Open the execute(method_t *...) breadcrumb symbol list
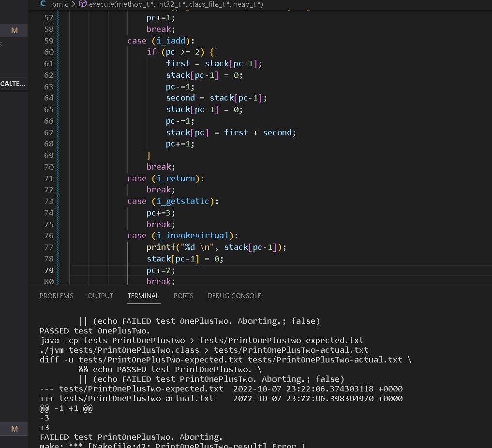Image resolution: width=492 pixels, height=448 pixels. (x=176, y=4)
